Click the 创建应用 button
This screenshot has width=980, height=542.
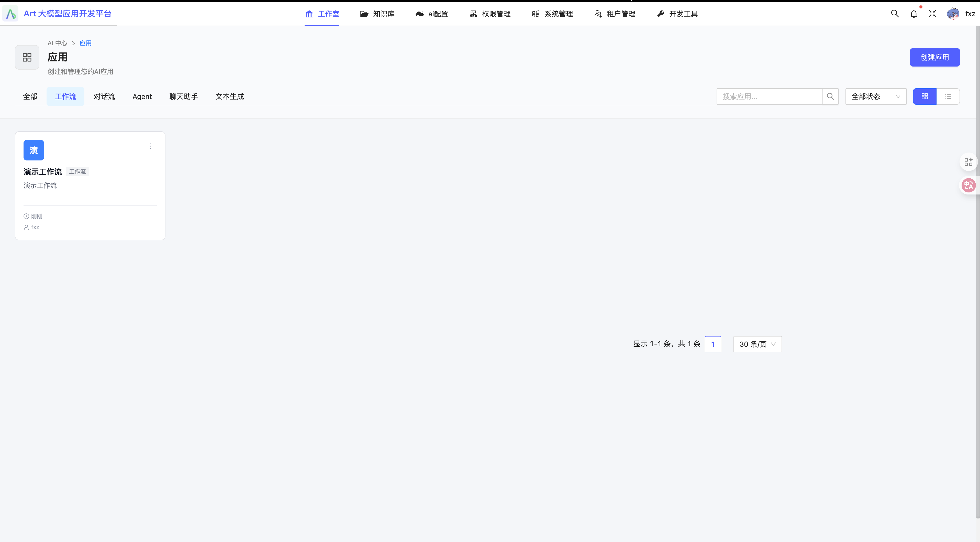pyautogui.click(x=934, y=57)
